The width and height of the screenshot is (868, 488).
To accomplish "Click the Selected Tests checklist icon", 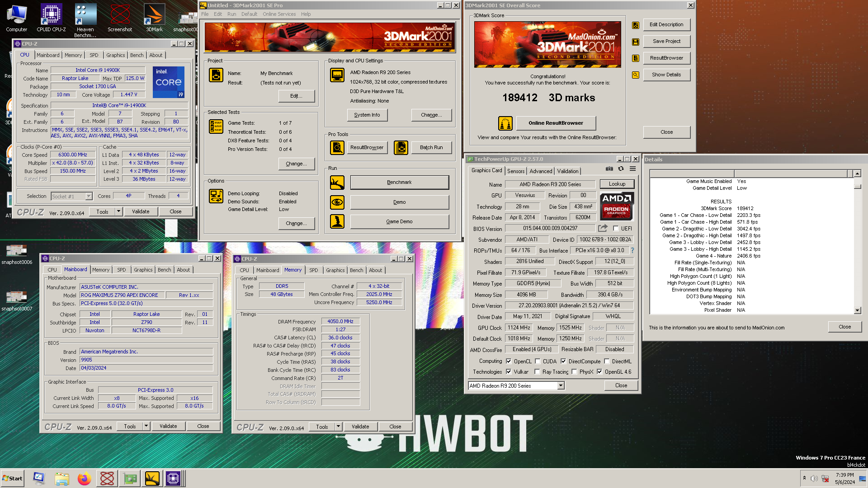I will point(216,127).
